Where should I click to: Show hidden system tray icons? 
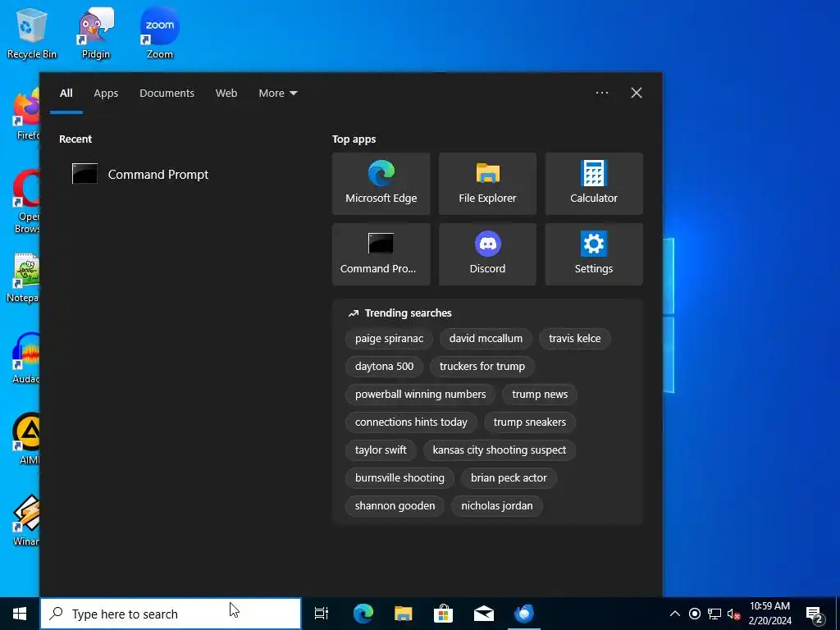tap(675, 614)
